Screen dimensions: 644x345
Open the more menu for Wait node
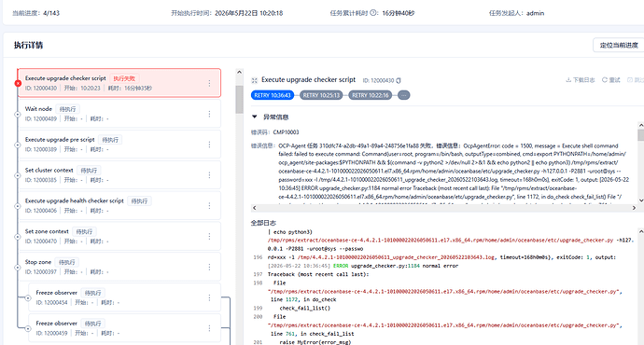pyautogui.click(x=209, y=114)
